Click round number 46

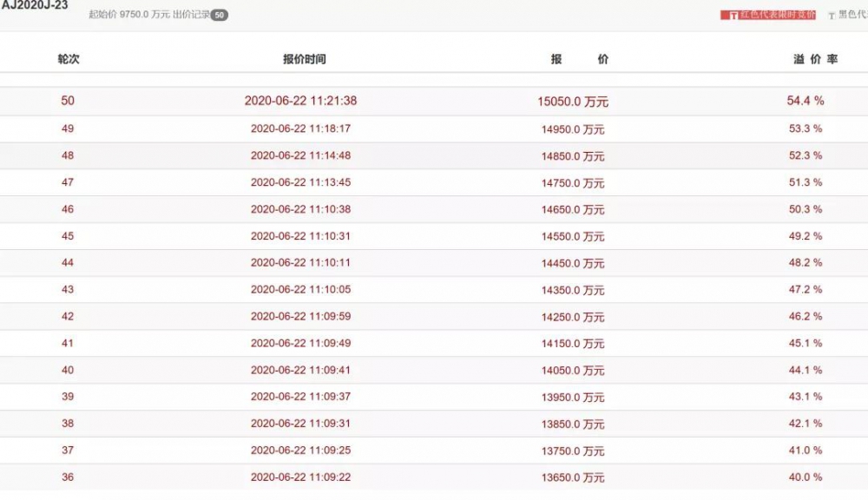[x=68, y=209]
